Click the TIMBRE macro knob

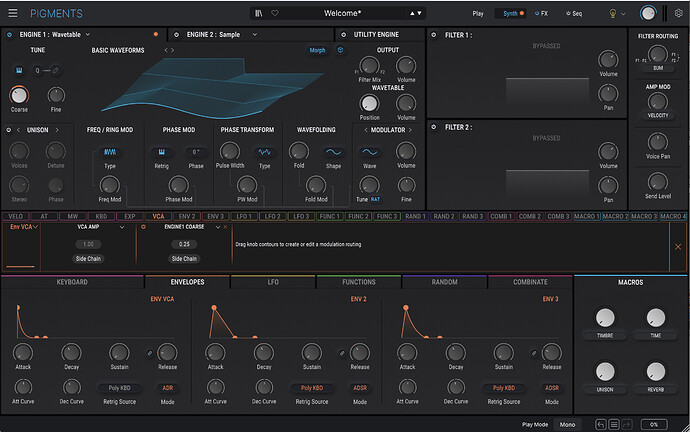[x=605, y=318]
